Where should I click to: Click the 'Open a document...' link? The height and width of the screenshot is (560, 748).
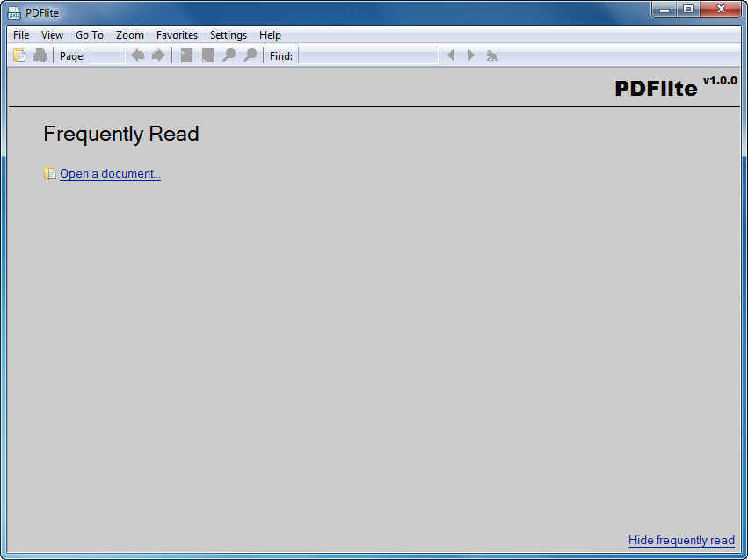coord(110,174)
